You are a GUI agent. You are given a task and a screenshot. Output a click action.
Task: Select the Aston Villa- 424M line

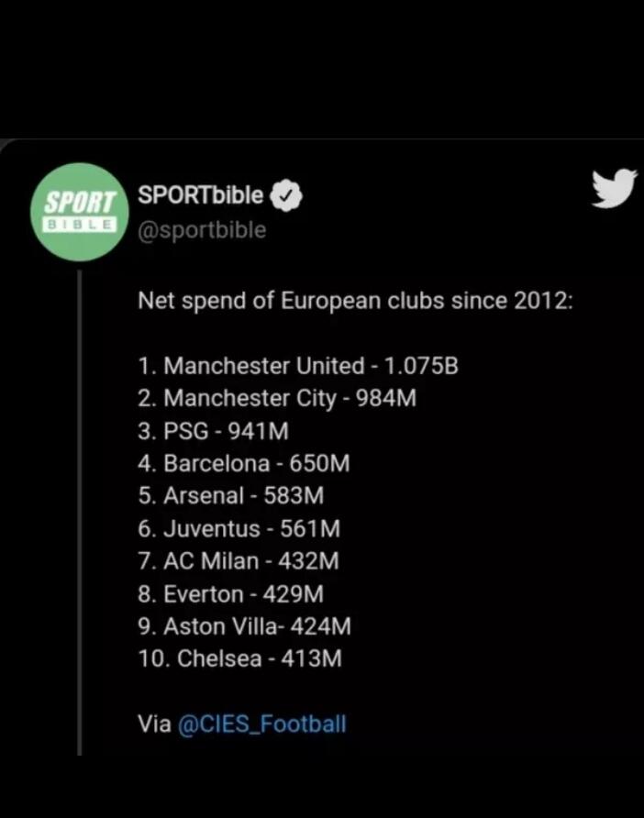(245, 627)
